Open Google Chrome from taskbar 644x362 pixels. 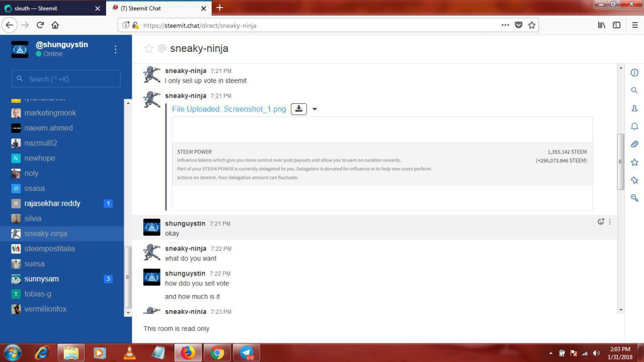click(x=217, y=352)
